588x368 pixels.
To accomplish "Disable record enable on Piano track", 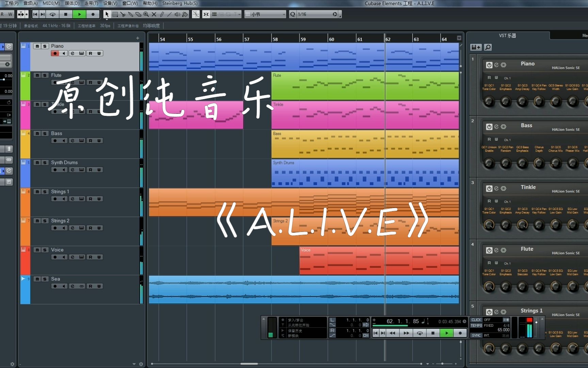I will pyautogui.click(x=55, y=53).
